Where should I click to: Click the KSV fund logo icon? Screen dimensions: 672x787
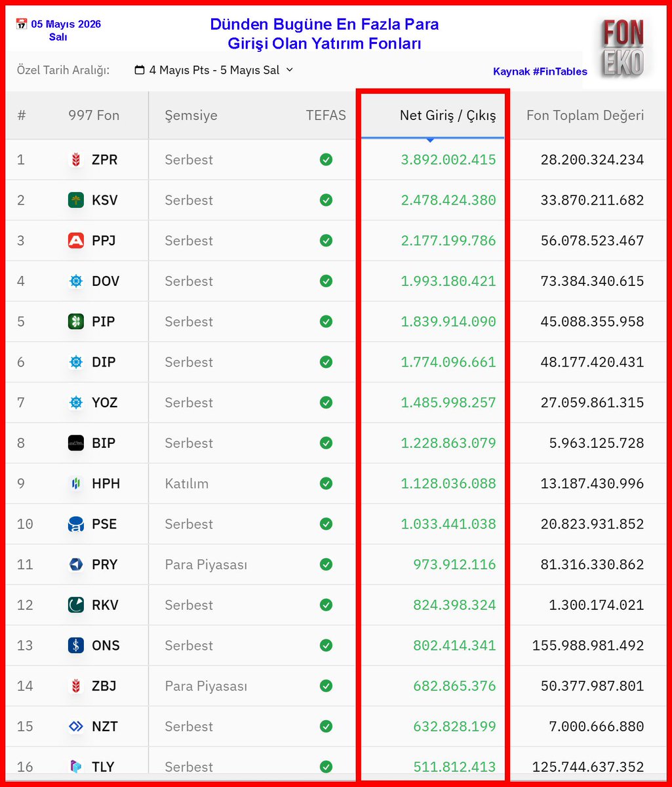(x=76, y=200)
